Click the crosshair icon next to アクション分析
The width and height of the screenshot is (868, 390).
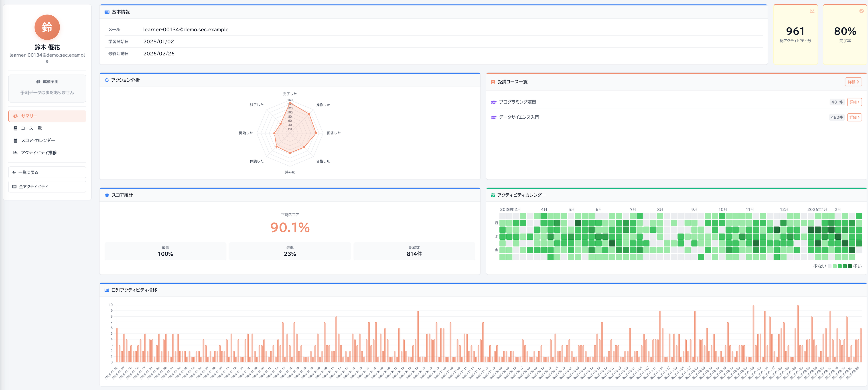(x=106, y=80)
